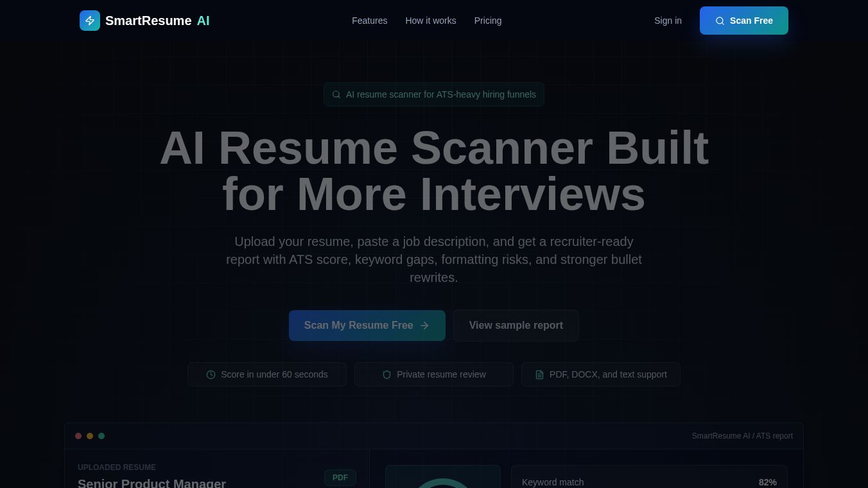This screenshot has height=488, width=868.
Task: Click the SmartResume lightning bolt logo icon
Action: coord(90,21)
